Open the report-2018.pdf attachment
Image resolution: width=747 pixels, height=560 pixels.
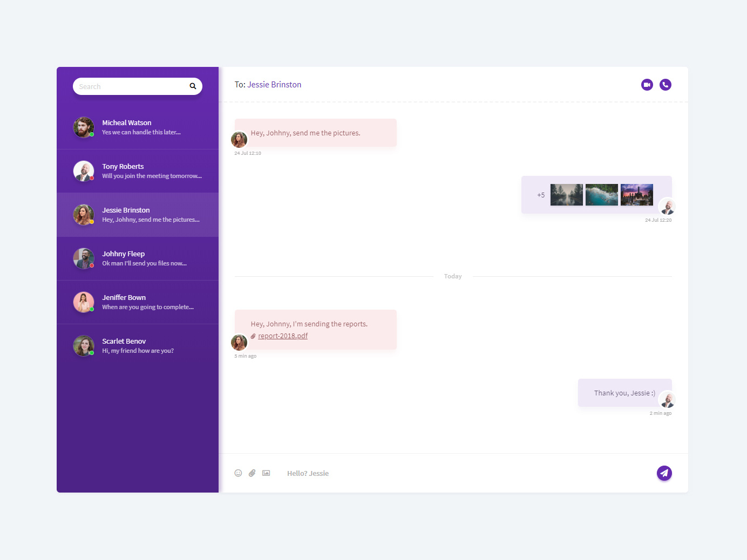pos(283,336)
